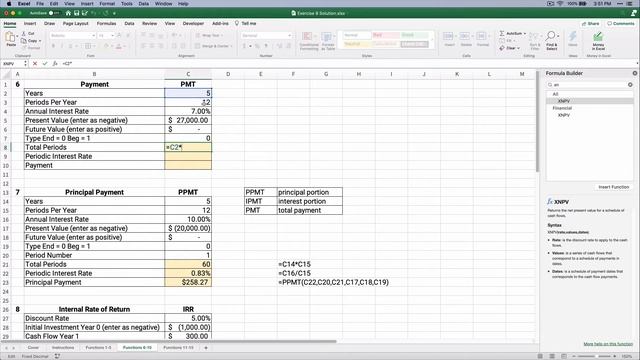Screen dimensions: 640x360
Task: Click the Tell me lightbulb search
Action: point(246,23)
